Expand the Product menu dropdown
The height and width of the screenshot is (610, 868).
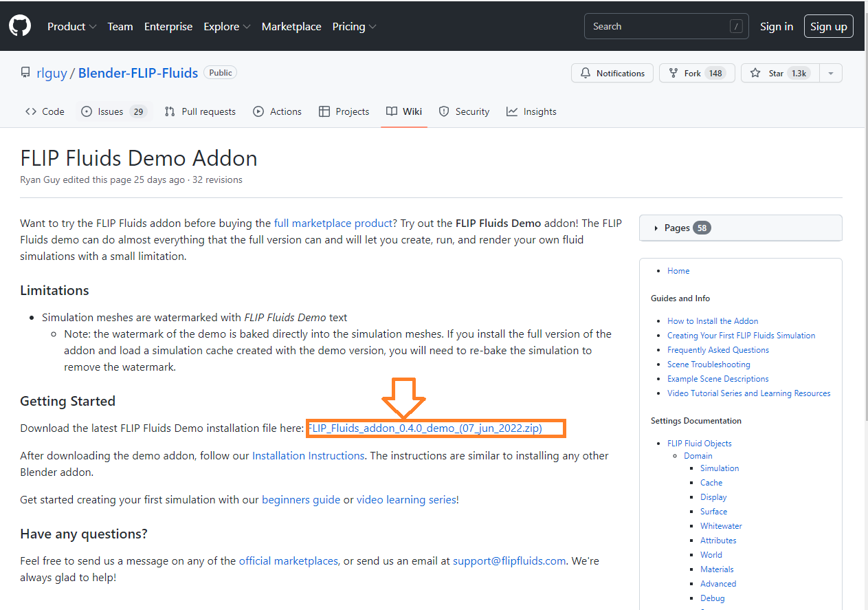click(x=71, y=26)
